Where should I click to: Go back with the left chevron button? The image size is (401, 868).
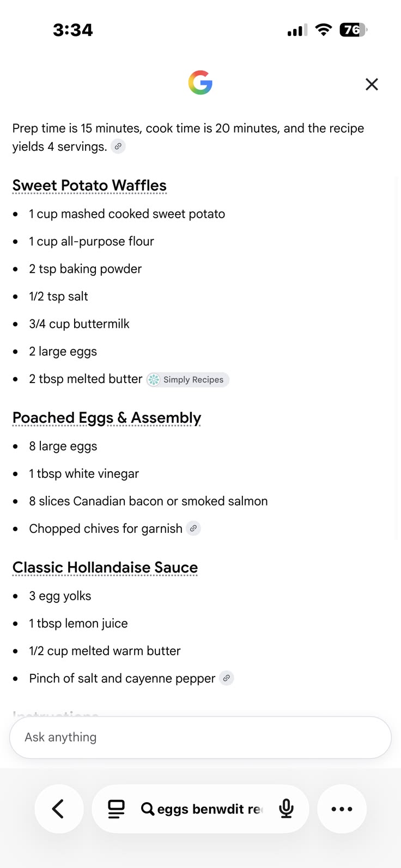click(x=59, y=809)
